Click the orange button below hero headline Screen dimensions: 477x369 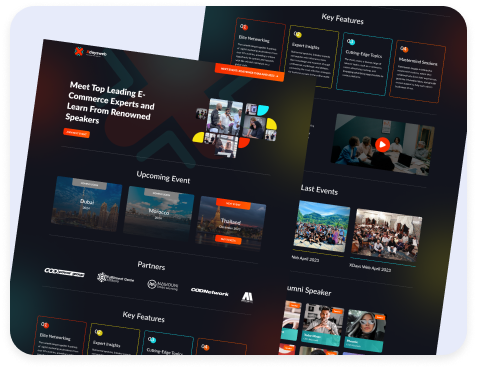click(76, 133)
